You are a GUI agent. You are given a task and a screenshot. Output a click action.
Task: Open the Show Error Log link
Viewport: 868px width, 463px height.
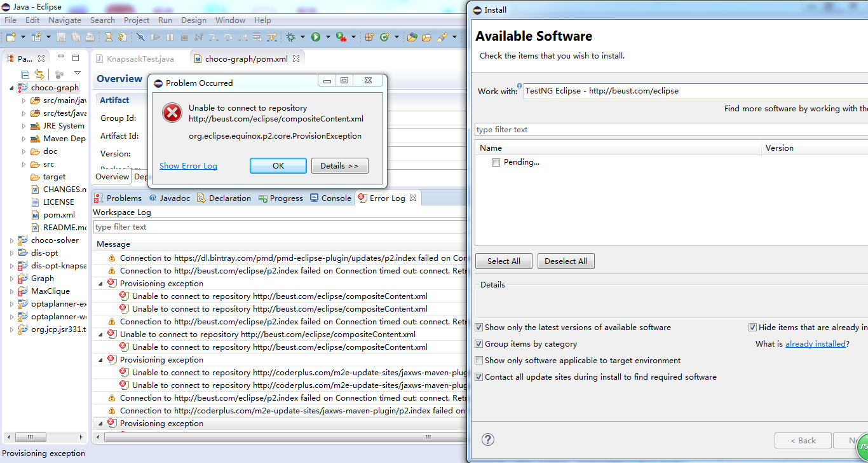click(x=188, y=166)
